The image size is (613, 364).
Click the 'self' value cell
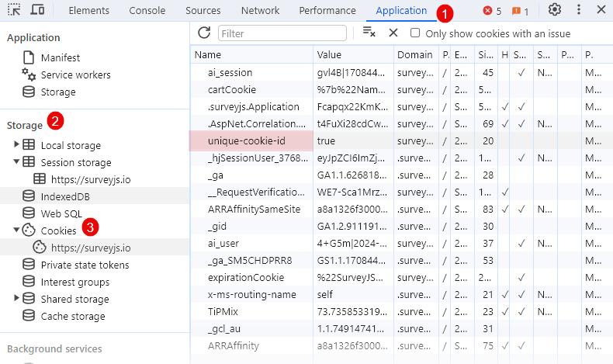pyautogui.click(x=353, y=294)
